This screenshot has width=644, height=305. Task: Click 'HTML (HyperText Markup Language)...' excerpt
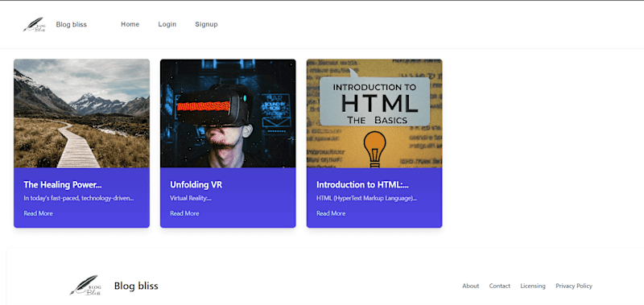coord(366,198)
